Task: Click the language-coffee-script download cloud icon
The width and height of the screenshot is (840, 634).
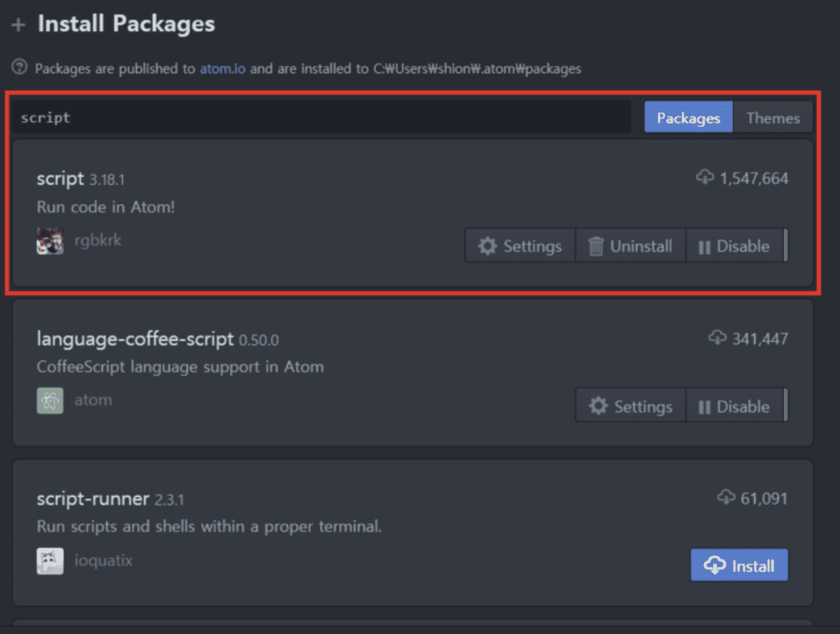Action: (x=717, y=338)
